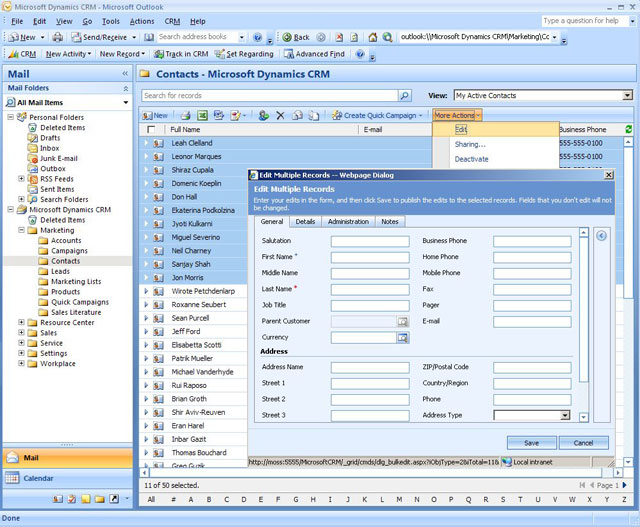This screenshot has height=527, width=640.
Task: Expand the Resource Center folder
Action: coord(21,322)
